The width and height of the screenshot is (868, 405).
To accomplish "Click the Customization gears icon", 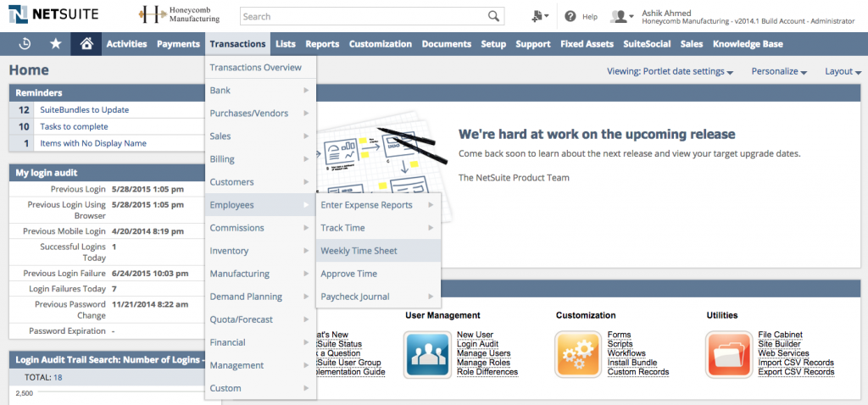I will tap(577, 355).
